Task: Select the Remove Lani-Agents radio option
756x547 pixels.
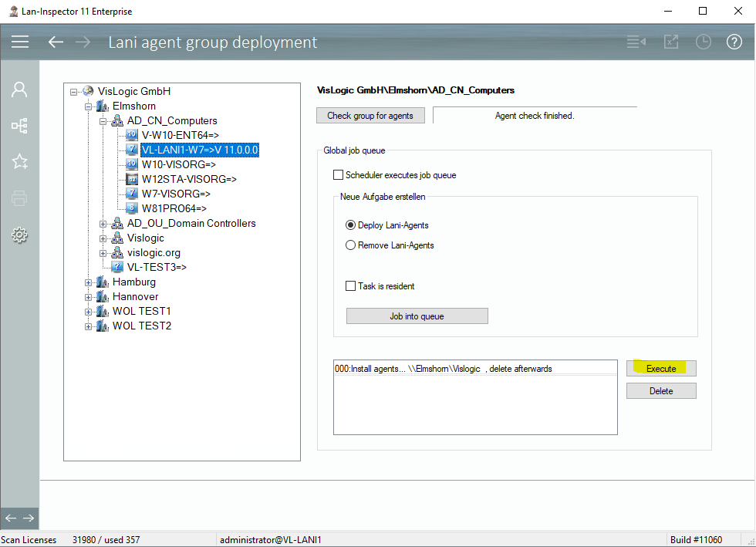Action: point(351,245)
